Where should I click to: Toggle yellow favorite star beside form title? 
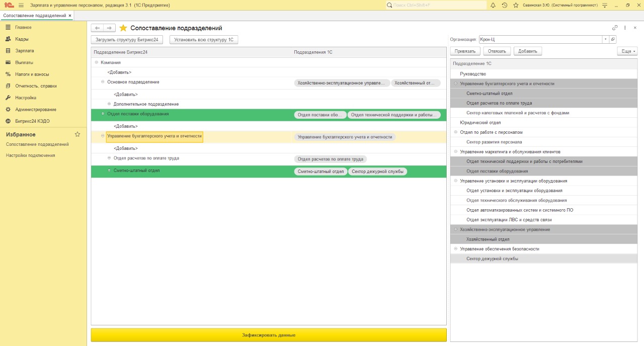point(123,28)
